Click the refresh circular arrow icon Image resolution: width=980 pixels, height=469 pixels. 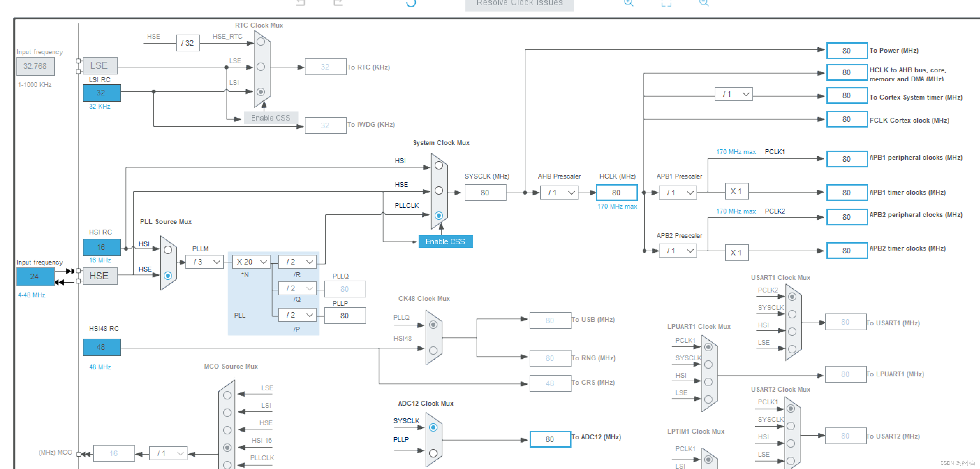[411, 3]
